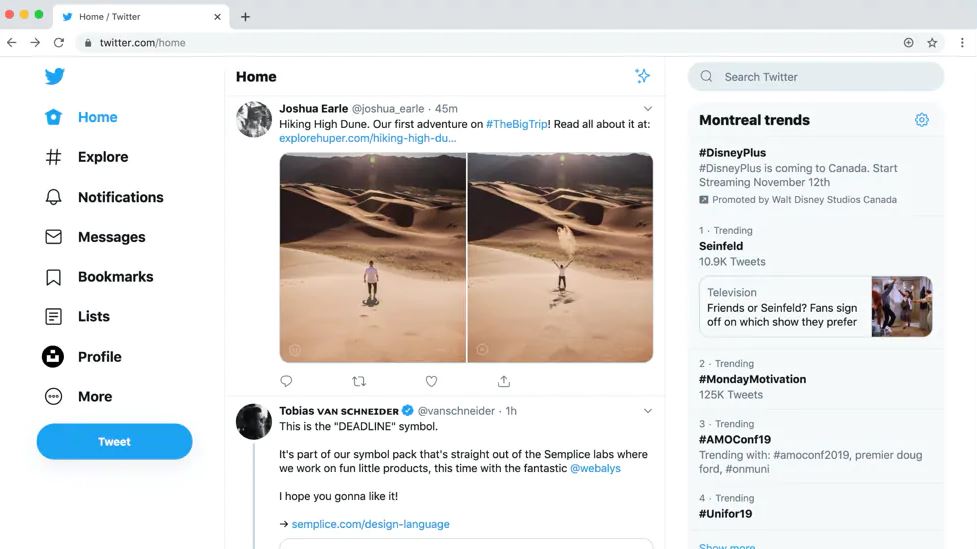Screen dimensions: 977x549
Task: Open Montreal trends settings gear
Action: point(921,120)
